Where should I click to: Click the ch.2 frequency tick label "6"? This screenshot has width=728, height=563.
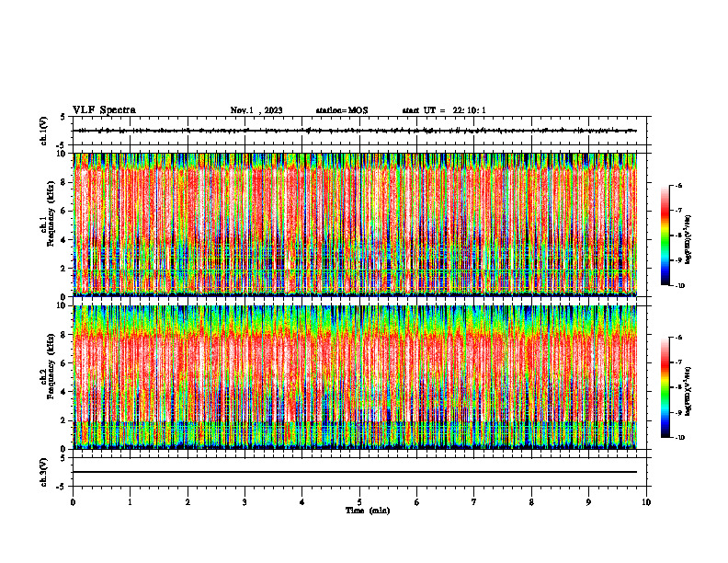(64, 363)
